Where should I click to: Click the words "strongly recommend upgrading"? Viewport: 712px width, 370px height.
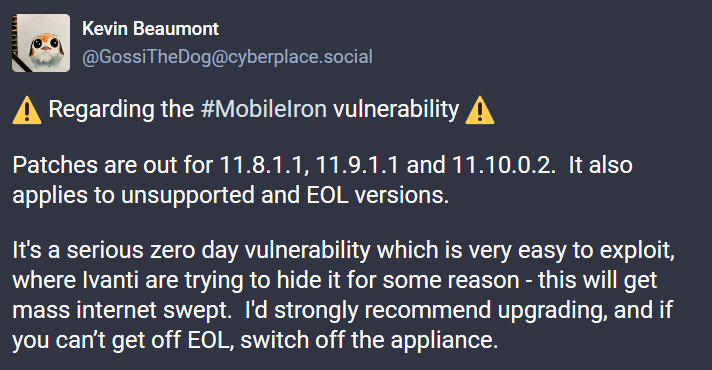[x=440, y=311]
